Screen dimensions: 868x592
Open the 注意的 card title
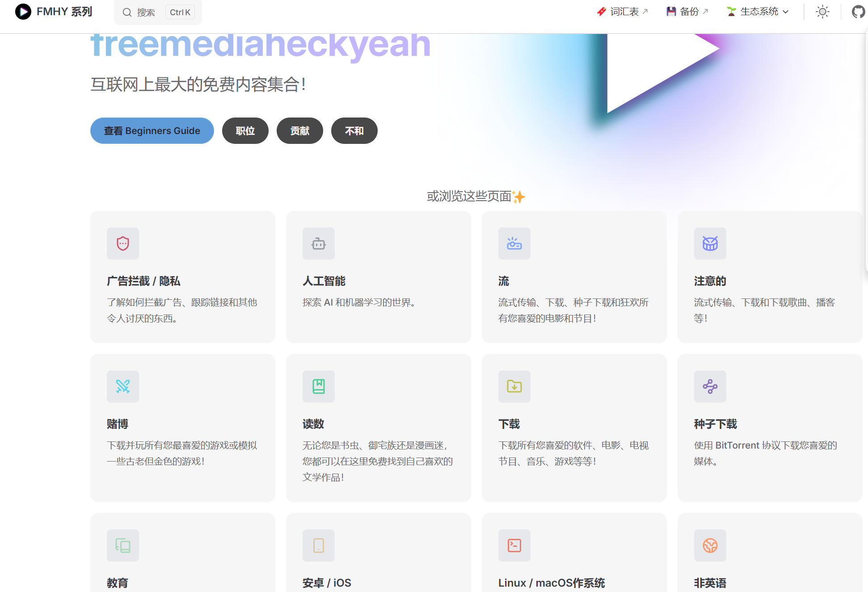[x=710, y=281]
